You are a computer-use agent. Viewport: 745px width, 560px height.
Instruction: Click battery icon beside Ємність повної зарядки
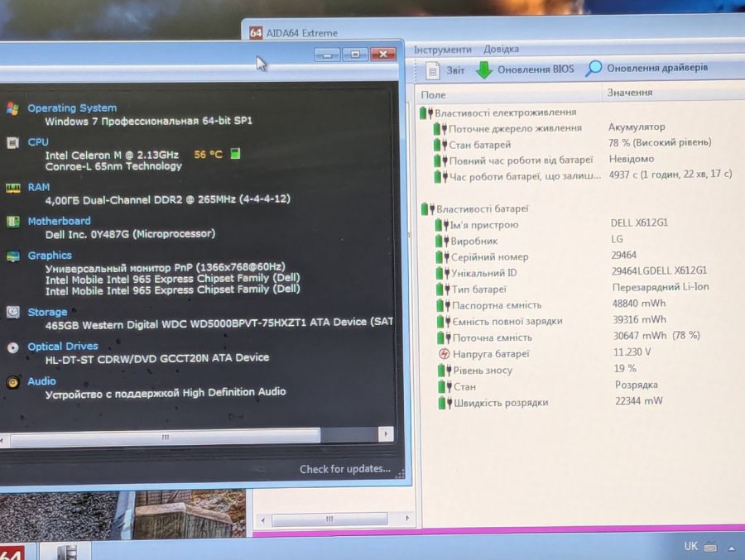pyautogui.click(x=444, y=322)
